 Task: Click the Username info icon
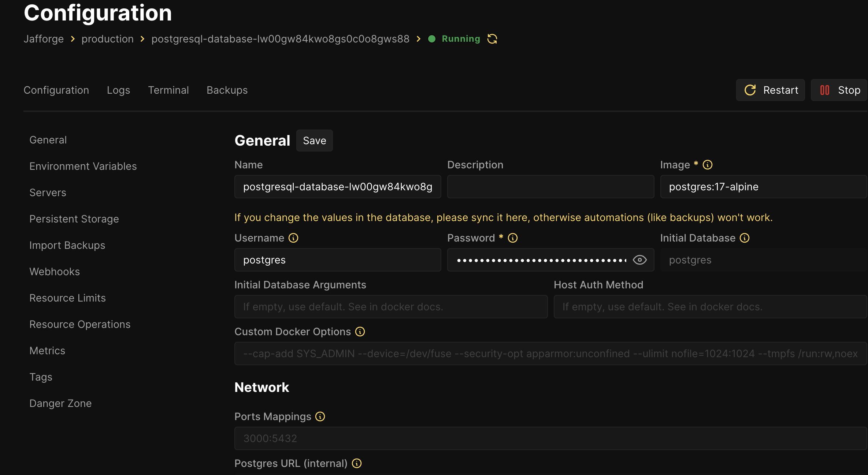coord(293,238)
